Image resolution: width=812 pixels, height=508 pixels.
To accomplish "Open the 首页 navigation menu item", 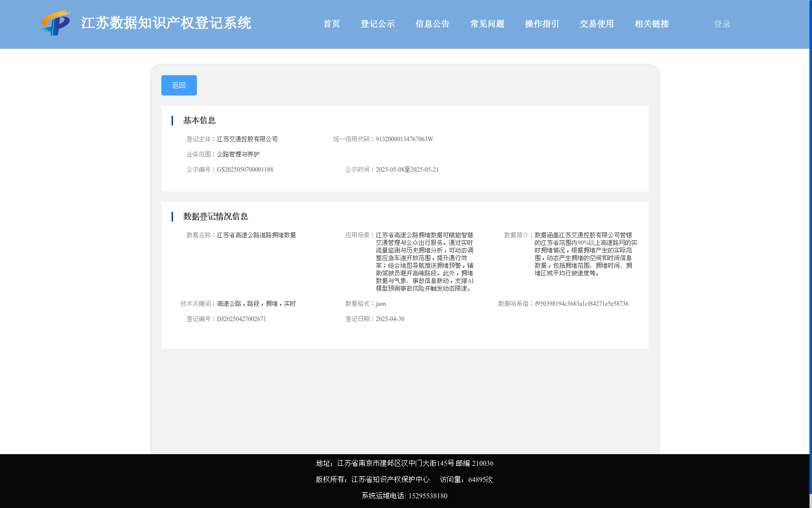I will pos(331,24).
